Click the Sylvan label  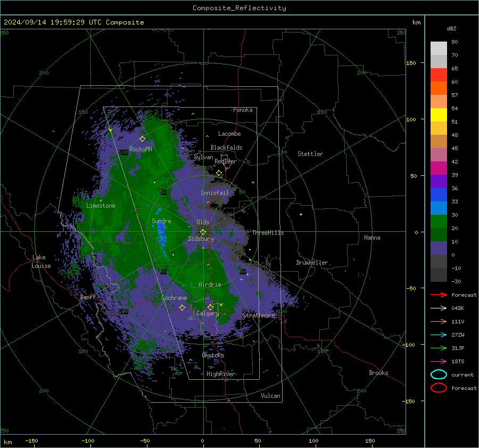tap(203, 157)
